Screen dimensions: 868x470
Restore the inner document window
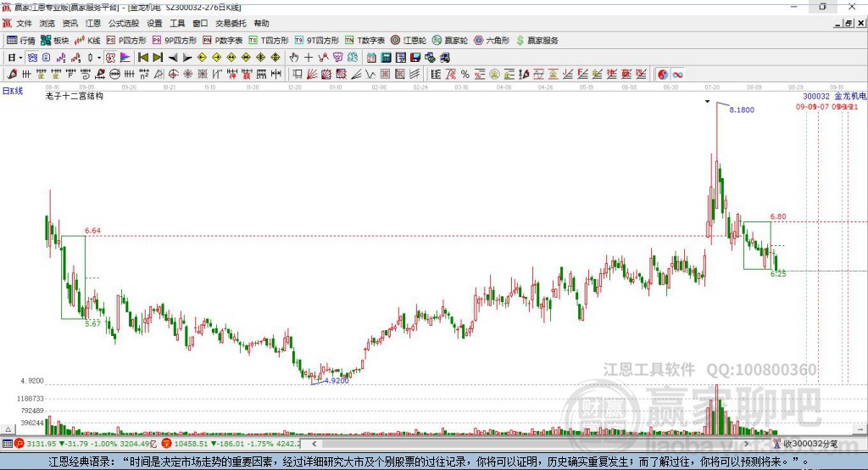[848, 23]
